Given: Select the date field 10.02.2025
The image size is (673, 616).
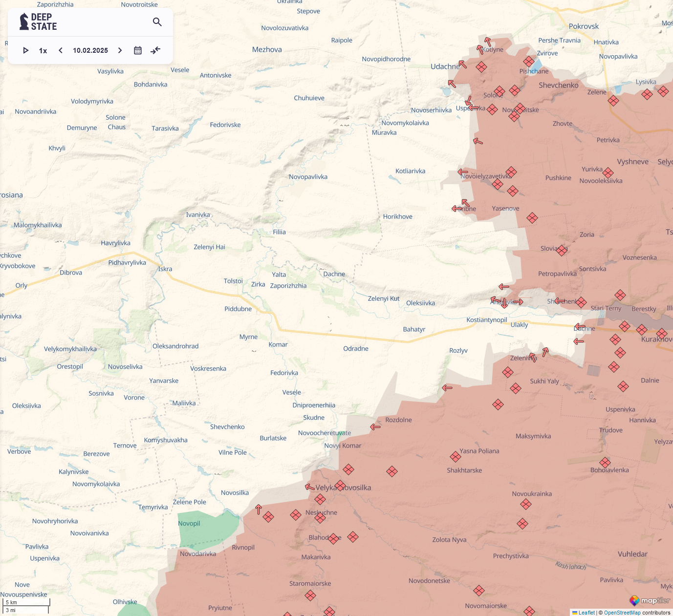Looking at the screenshot, I should point(90,50).
